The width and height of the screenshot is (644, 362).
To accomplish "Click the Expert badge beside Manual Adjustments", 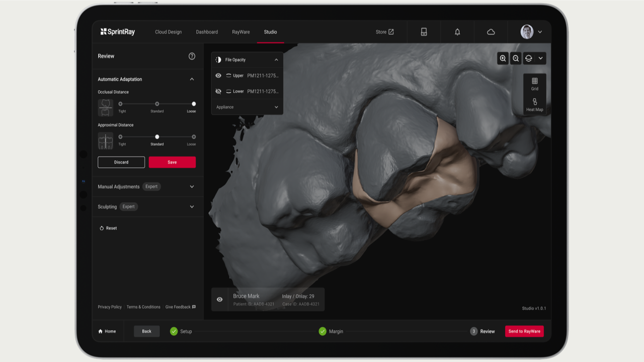I will (151, 187).
